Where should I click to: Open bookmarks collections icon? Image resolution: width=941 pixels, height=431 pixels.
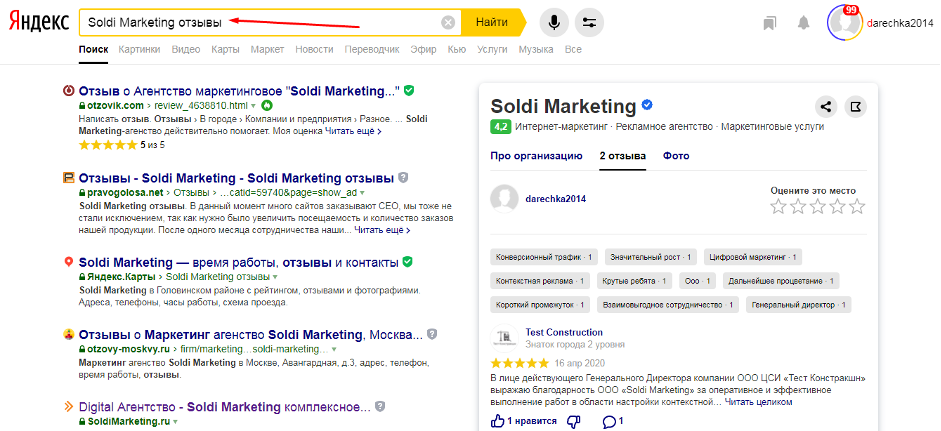(x=769, y=22)
